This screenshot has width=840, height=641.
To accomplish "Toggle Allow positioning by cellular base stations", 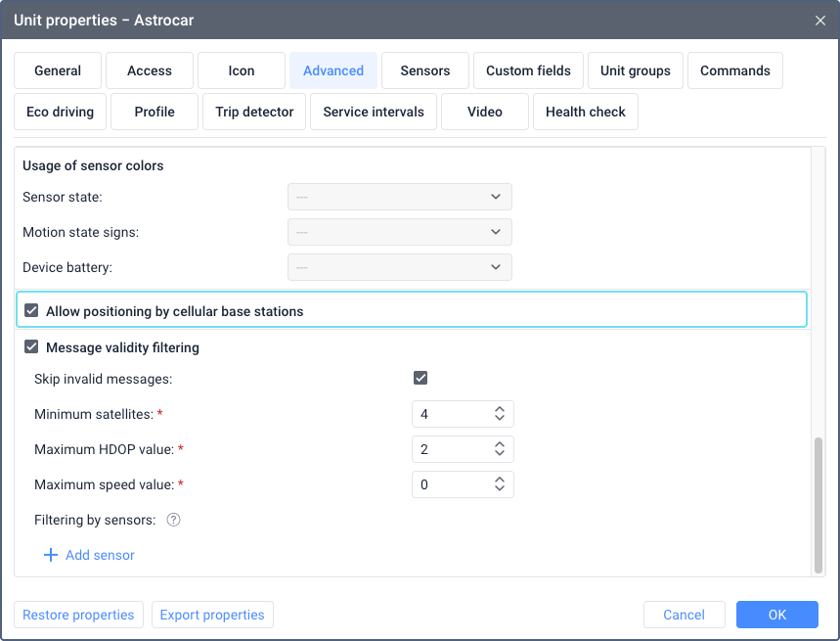I will pyautogui.click(x=31, y=311).
